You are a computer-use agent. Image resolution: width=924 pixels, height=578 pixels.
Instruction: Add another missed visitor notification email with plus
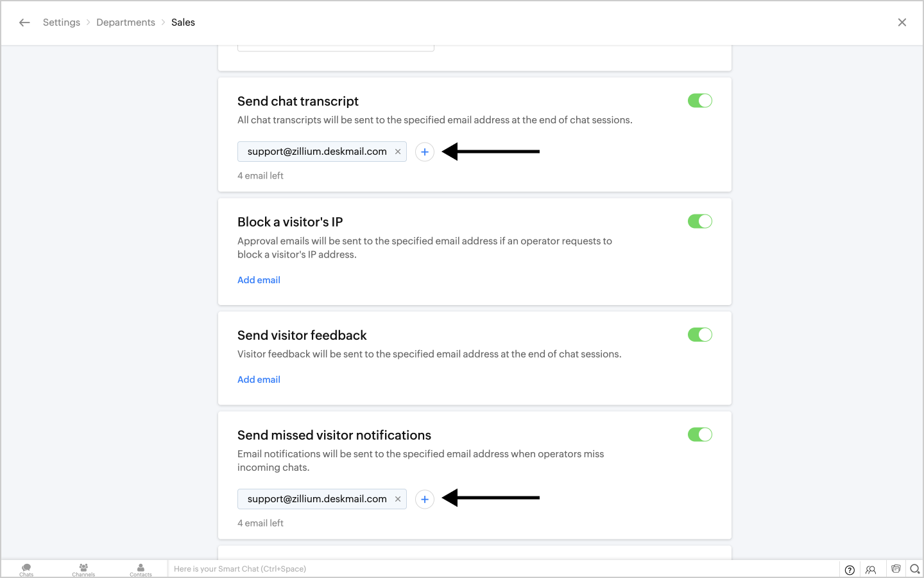click(x=425, y=500)
